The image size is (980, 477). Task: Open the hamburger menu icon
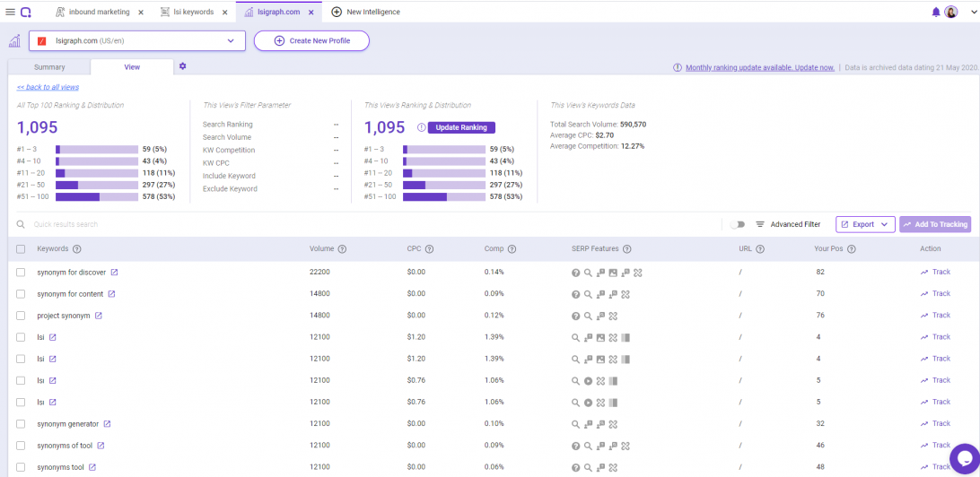pyautogui.click(x=10, y=12)
